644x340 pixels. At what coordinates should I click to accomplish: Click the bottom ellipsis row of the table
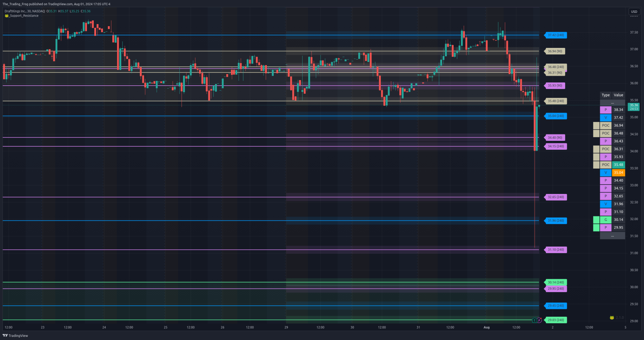pyautogui.click(x=613, y=236)
